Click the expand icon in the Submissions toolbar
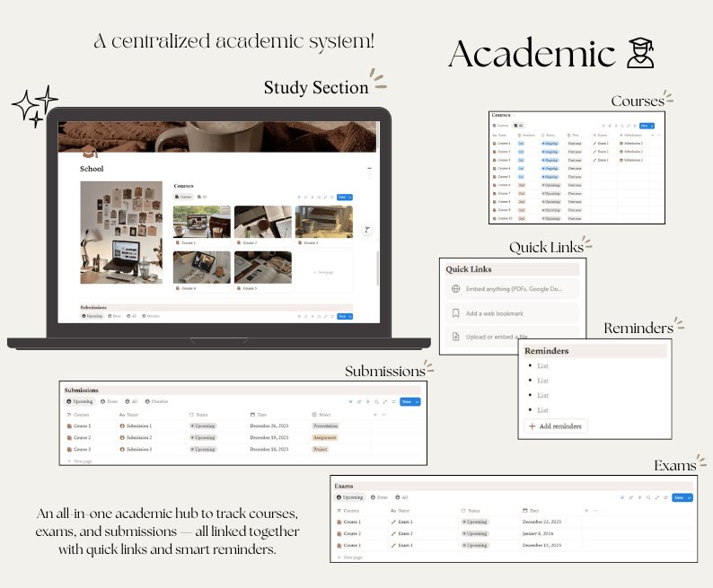Viewport: 713px width, 588px height. [x=385, y=401]
